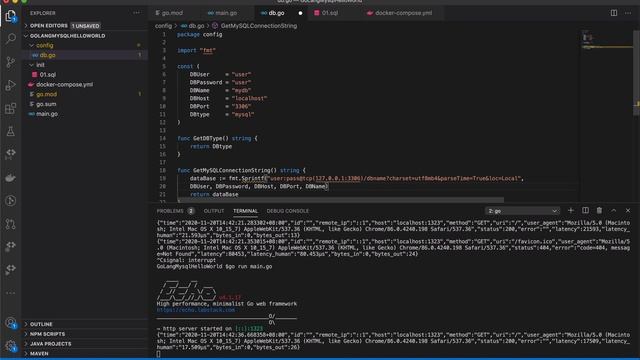640x360 pixels.
Task: Click 'return dataBase' on line 21
Action: pyautogui.click(x=214, y=195)
